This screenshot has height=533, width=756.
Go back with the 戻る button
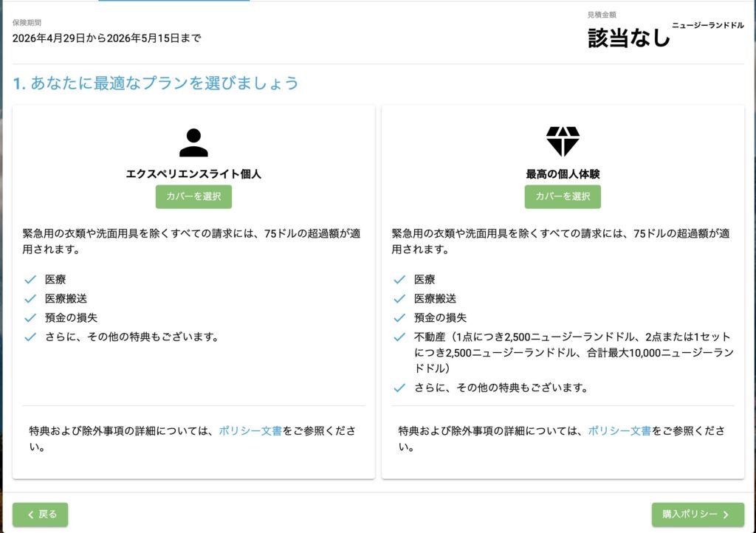[x=41, y=515]
